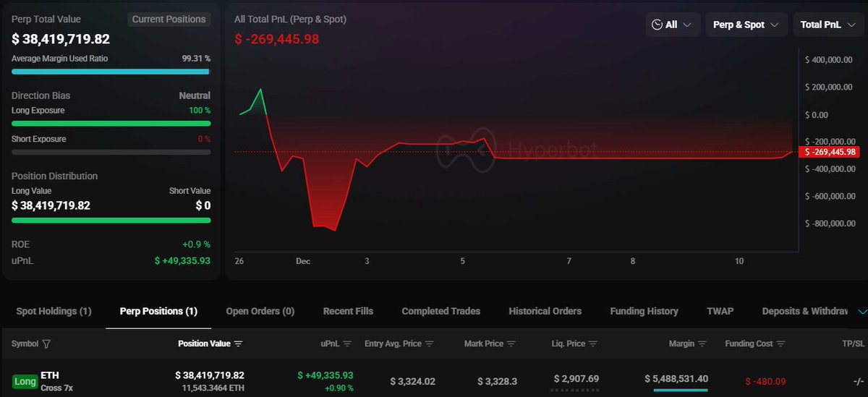Sort by Mark Price icon

(x=511, y=344)
